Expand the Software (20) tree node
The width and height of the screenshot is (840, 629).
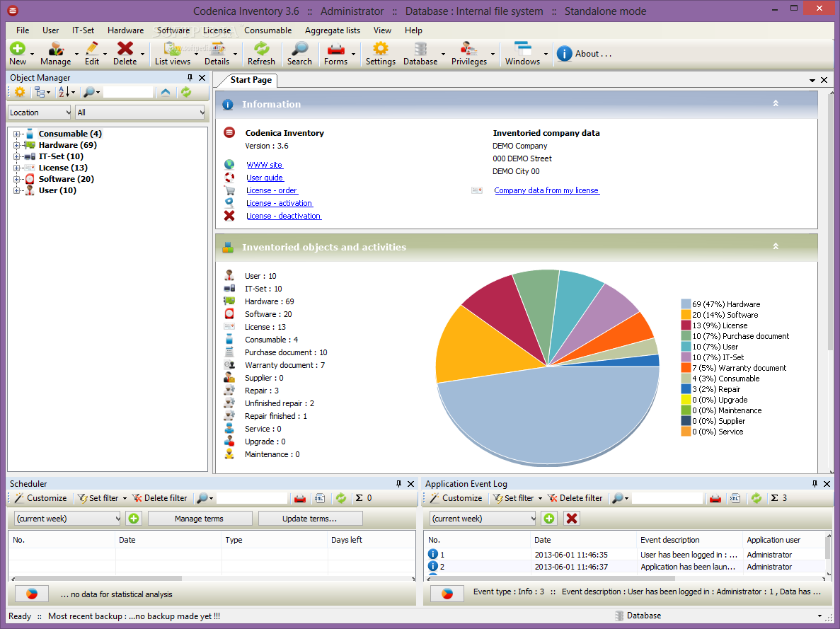16,179
